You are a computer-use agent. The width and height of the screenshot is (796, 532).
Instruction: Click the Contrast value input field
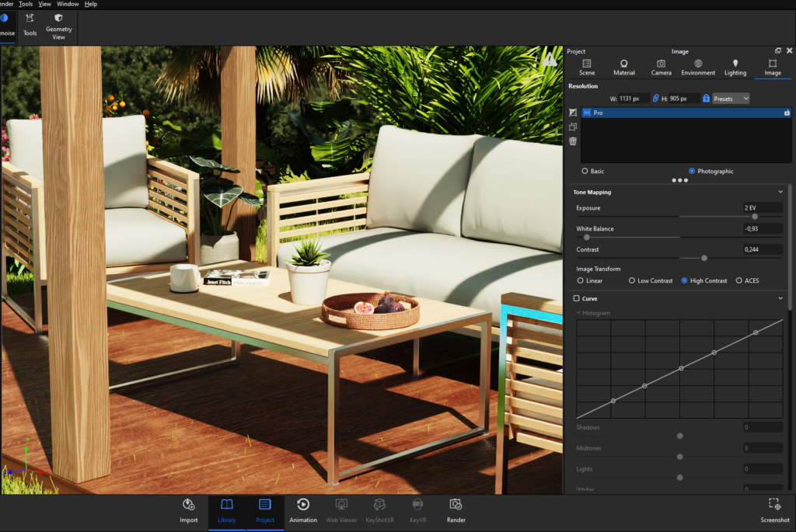tap(763, 249)
